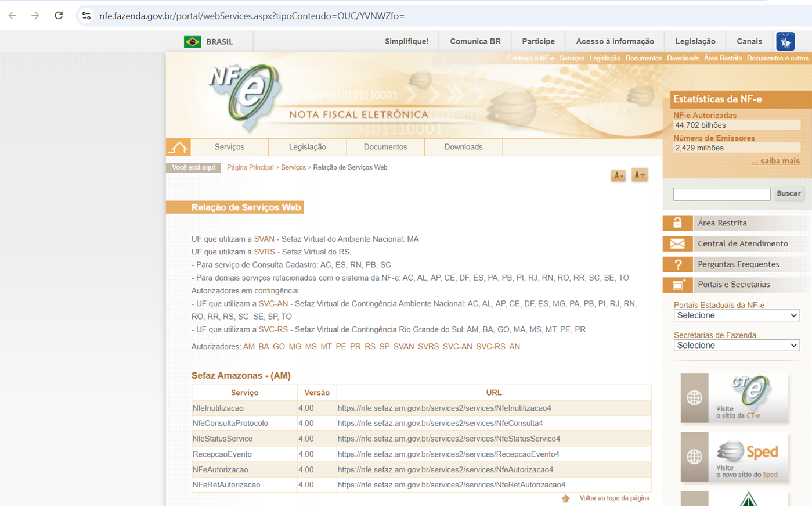Viewport: 812px width, 506px height.
Task: Click Conheça a NF-e top link
Action: coord(530,58)
